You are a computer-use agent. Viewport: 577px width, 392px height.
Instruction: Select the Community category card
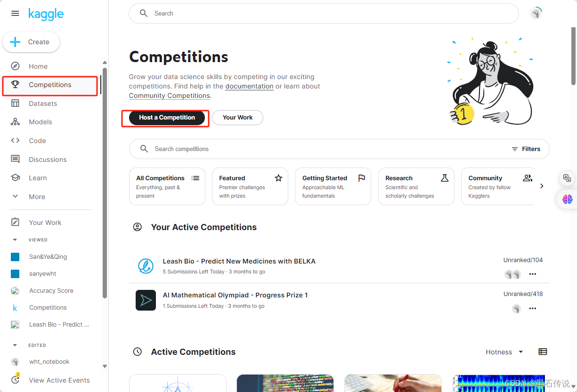(498, 186)
